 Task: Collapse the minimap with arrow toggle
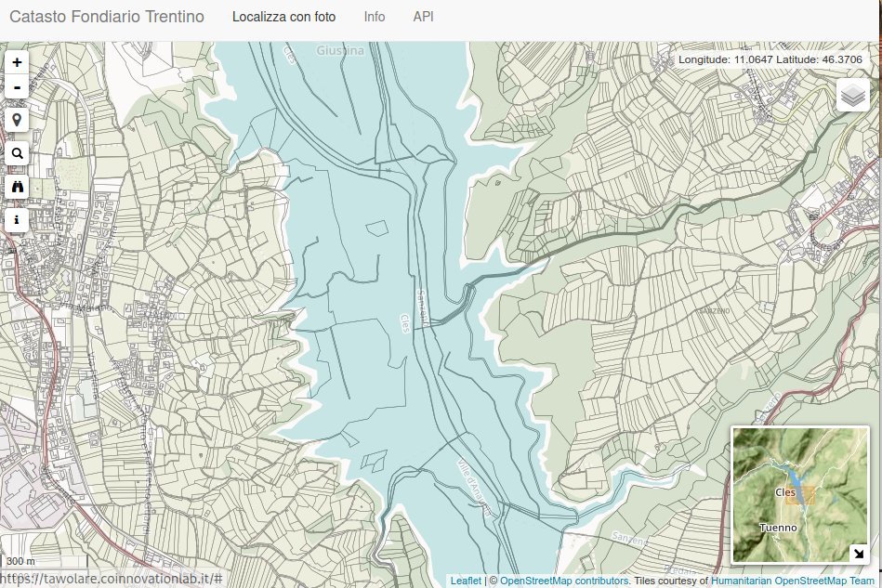coord(857,554)
